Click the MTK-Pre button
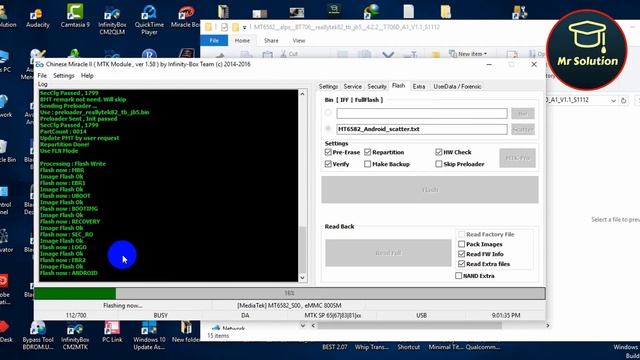Image resolution: width=640 pixels, height=360 pixels. pos(517,158)
